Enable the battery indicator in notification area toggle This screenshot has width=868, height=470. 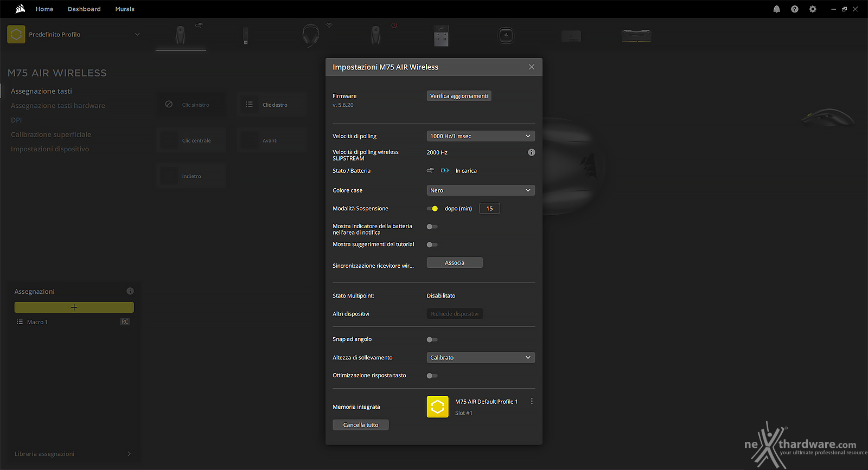pos(432,227)
